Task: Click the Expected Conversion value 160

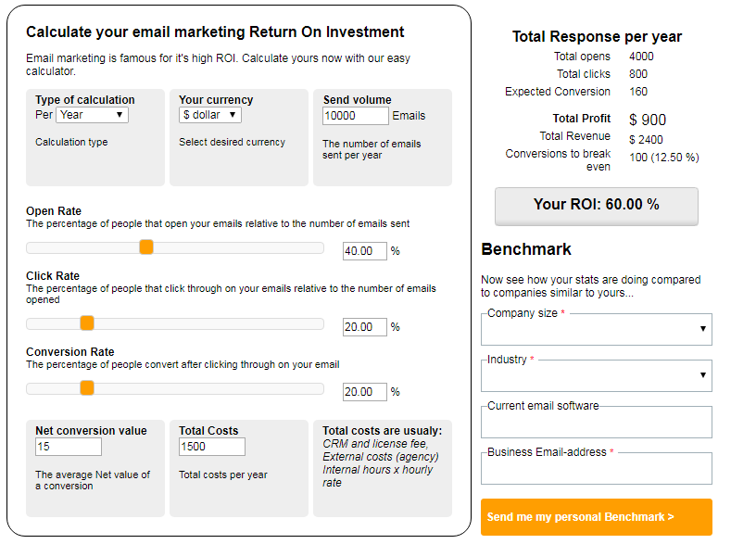Action: tap(638, 92)
